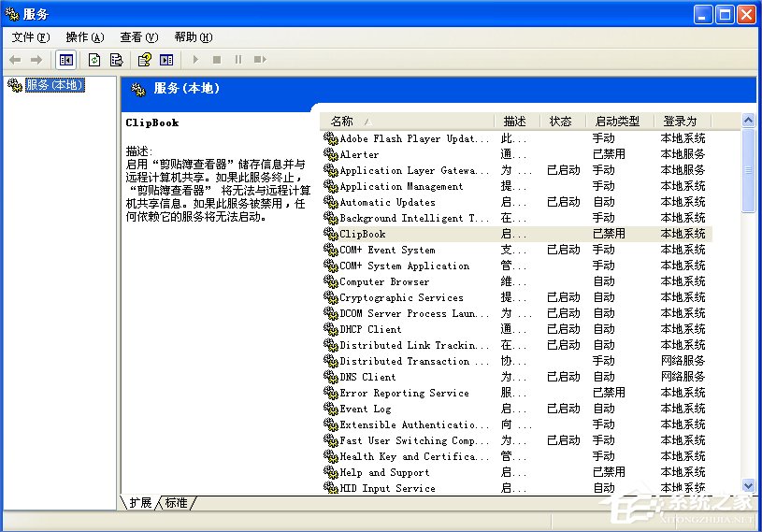The height and width of the screenshot is (532, 762).
Task: Click the gear icon of DNS Client
Action: [330, 377]
